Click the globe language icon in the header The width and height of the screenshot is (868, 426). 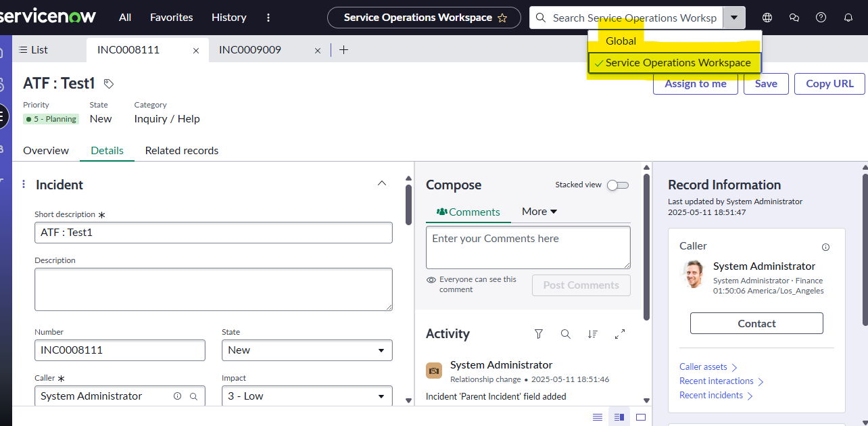[x=767, y=17]
